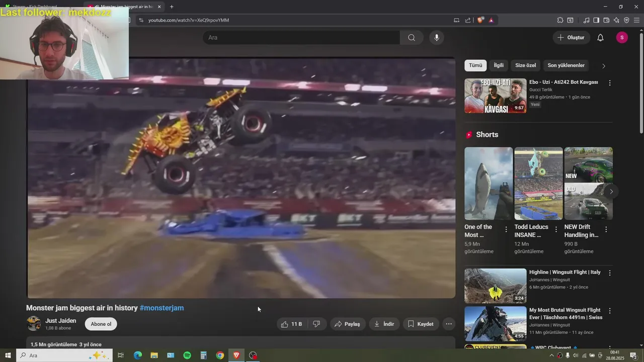The image size is (644, 362).
Task: Close the Monster jam browser tab
Action: pyautogui.click(x=159, y=7)
